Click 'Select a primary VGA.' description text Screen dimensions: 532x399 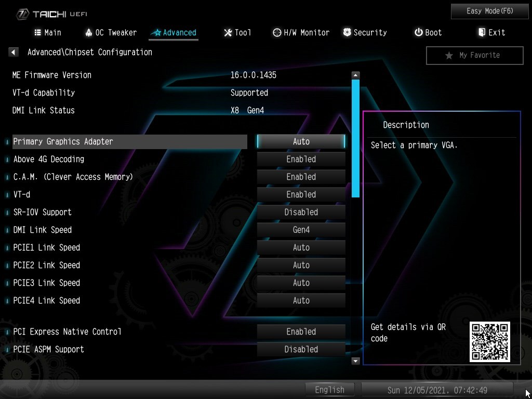click(414, 145)
